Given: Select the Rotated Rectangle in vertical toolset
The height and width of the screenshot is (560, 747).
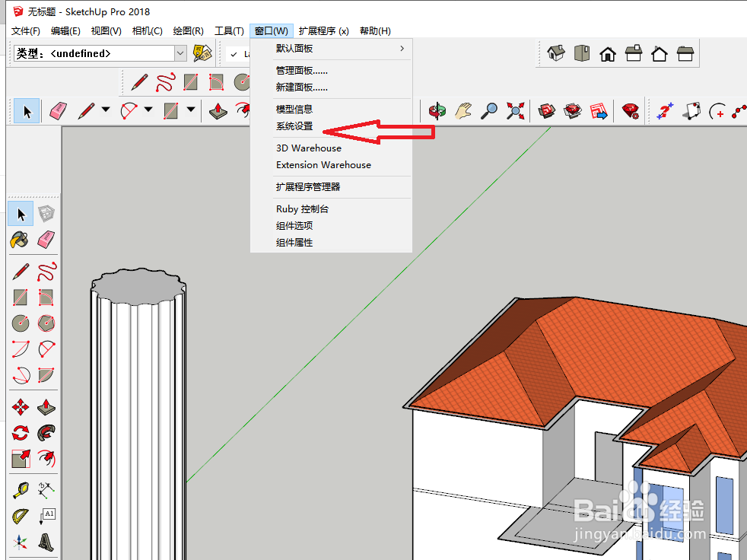Looking at the screenshot, I should (46, 297).
